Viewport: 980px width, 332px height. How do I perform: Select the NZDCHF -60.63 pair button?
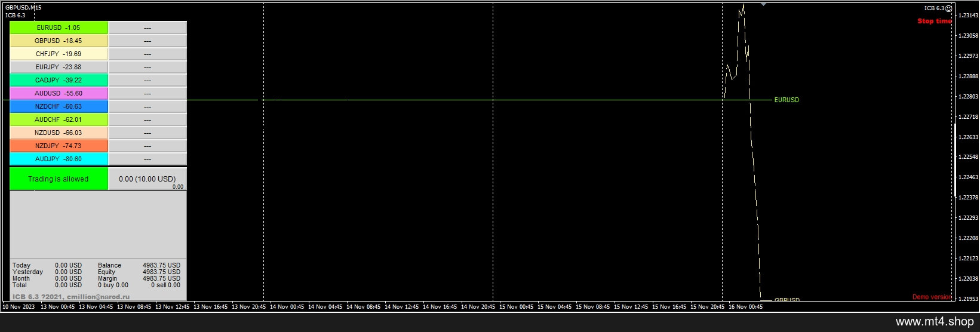(59, 106)
